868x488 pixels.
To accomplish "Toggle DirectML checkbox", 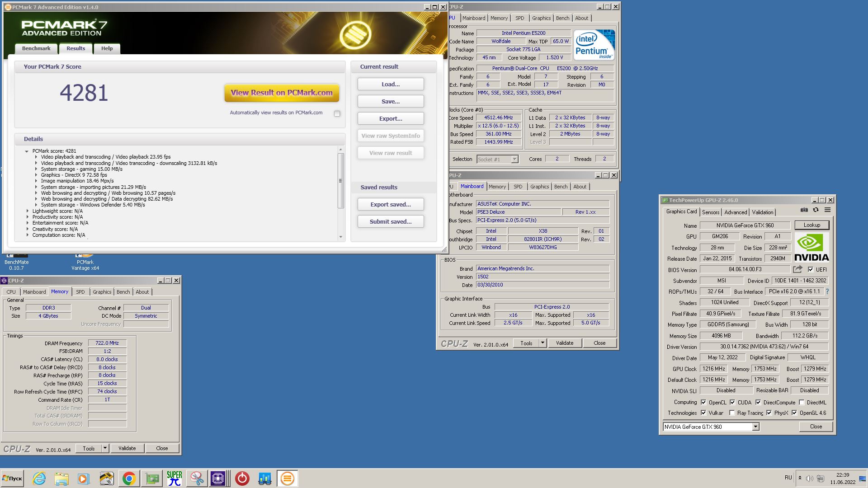I will coord(802,402).
